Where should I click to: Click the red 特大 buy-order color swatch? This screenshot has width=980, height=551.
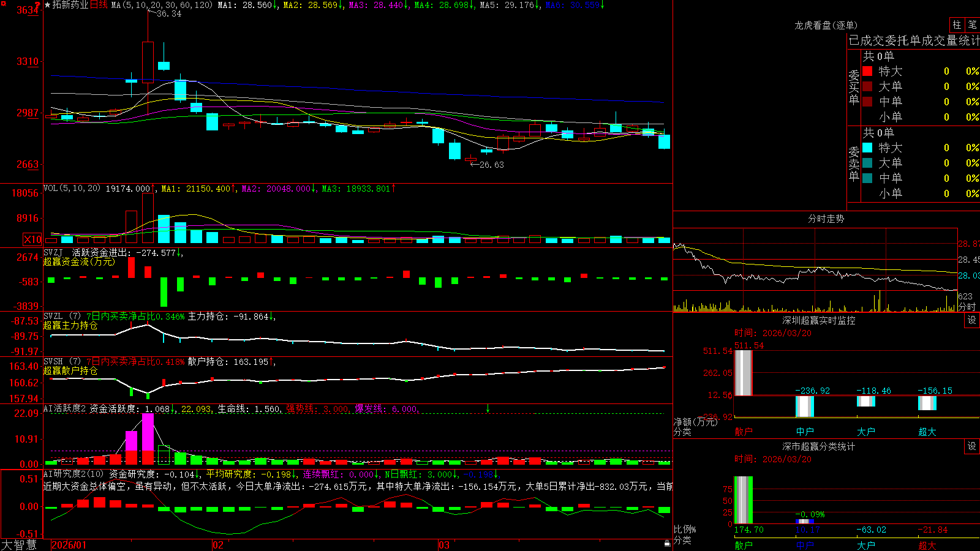(867, 71)
